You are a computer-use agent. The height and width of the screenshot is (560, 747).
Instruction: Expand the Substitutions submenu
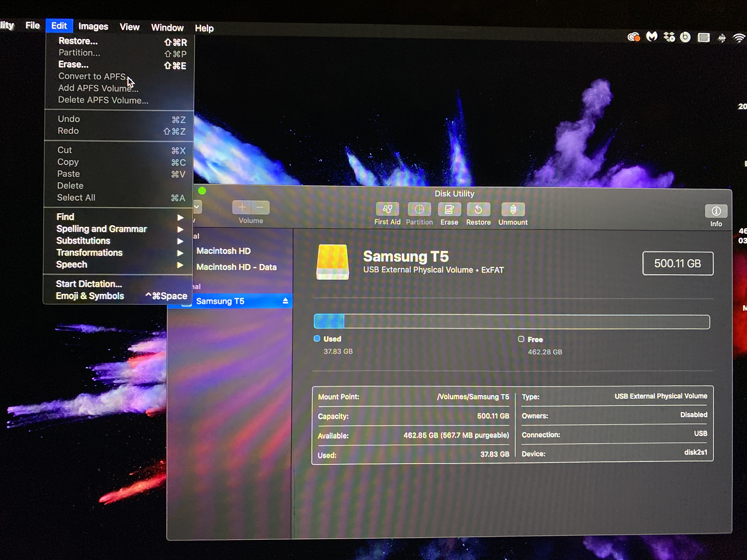[x=118, y=241]
